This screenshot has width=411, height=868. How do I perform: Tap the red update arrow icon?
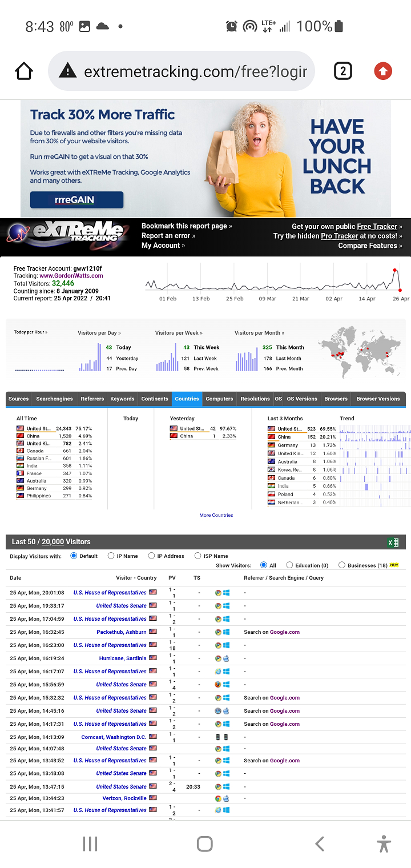tap(383, 71)
